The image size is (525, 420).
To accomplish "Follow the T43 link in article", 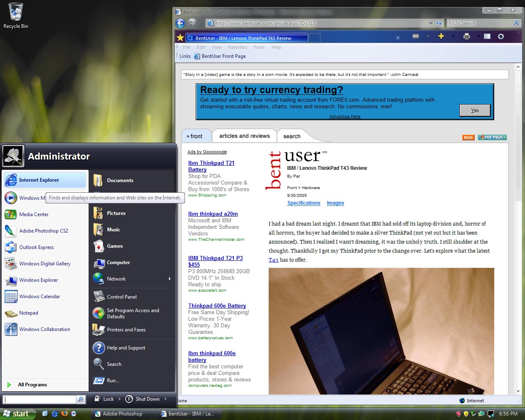I will (x=273, y=260).
